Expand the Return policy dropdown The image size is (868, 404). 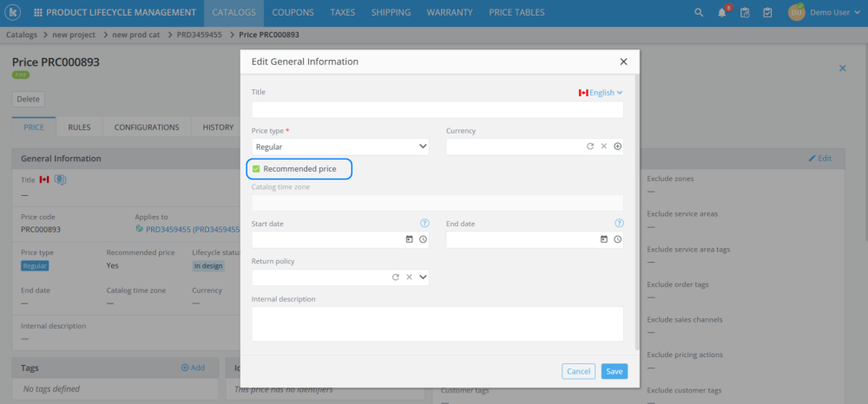click(x=423, y=277)
